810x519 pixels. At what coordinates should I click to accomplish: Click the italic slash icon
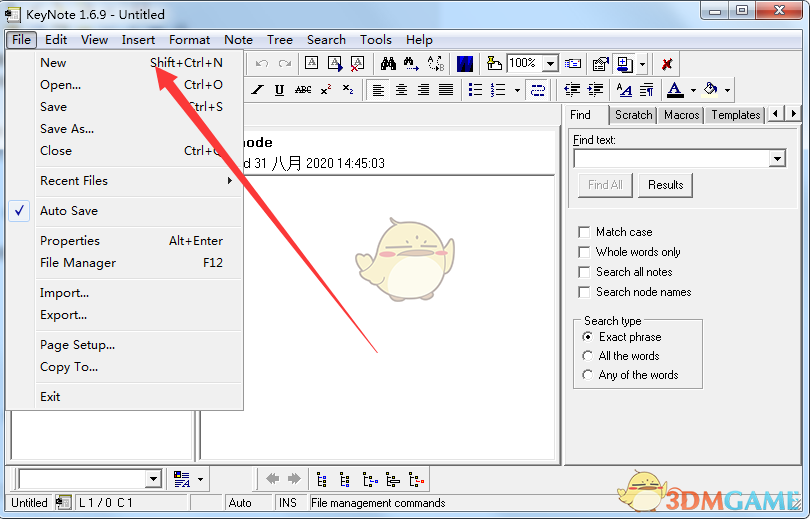coord(257,90)
